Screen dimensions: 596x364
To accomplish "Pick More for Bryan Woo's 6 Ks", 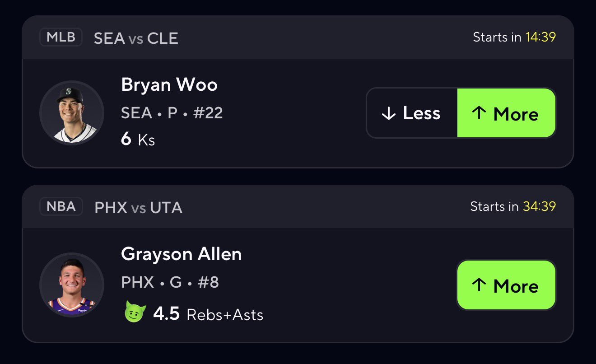I will 506,113.
